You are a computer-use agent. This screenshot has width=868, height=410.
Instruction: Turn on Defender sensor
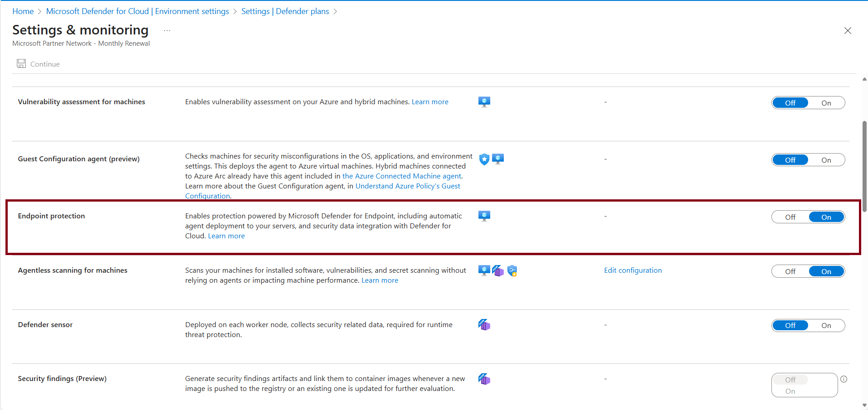coord(826,325)
